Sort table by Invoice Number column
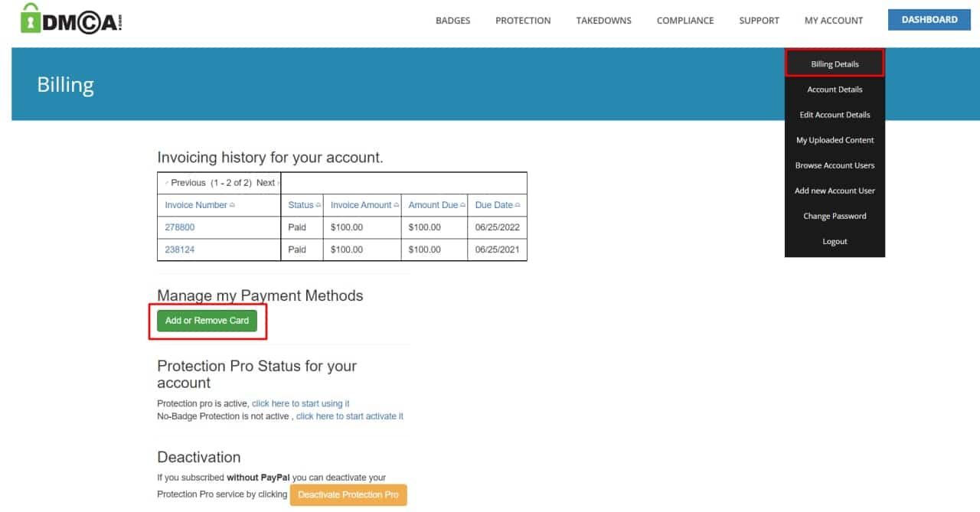The height and width of the screenshot is (512, 980). 196,205
